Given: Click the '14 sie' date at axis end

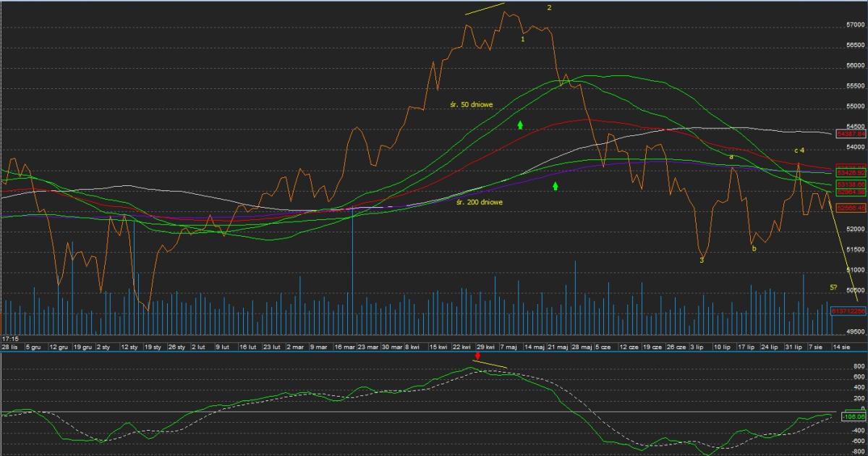Looking at the screenshot, I should (x=841, y=347).
